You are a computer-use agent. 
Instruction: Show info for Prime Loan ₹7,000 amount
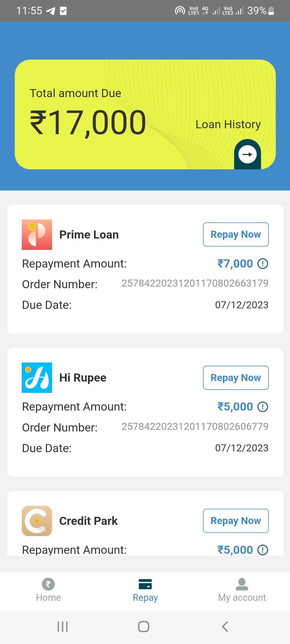[263, 264]
